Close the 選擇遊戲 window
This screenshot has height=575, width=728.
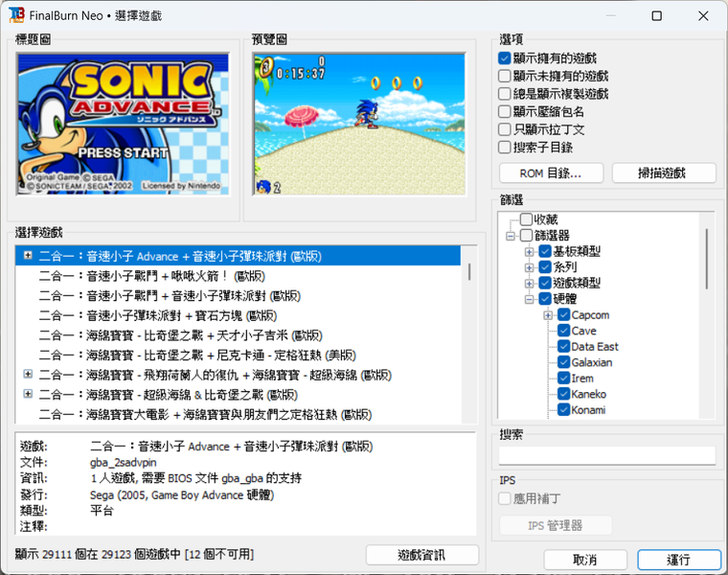(x=703, y=15)
